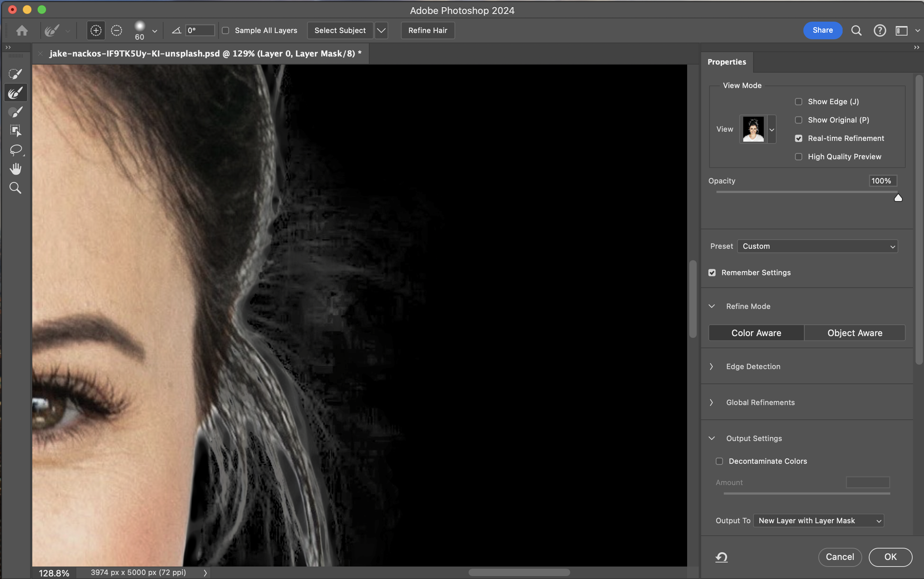
Task: Enable Show Edge (J) checkbox
Action: tap(799, 102)
